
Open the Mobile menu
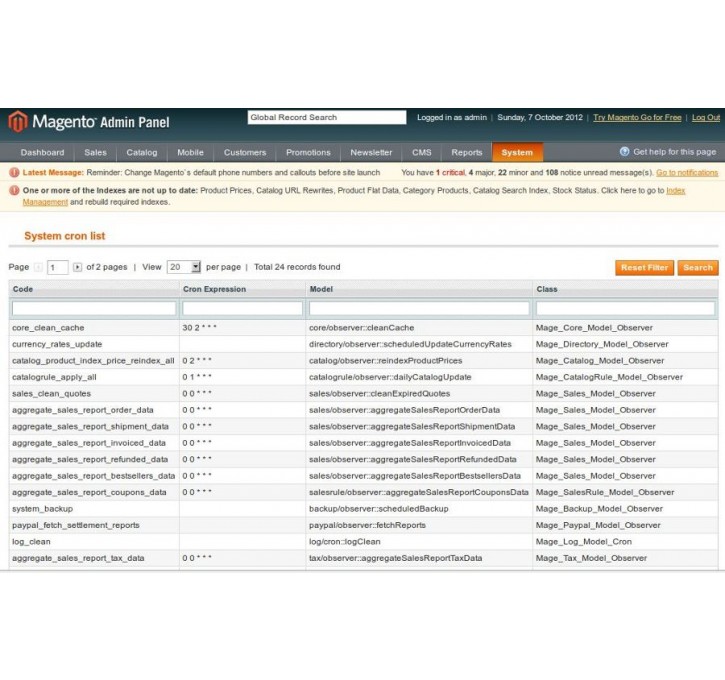coord(190,153)
